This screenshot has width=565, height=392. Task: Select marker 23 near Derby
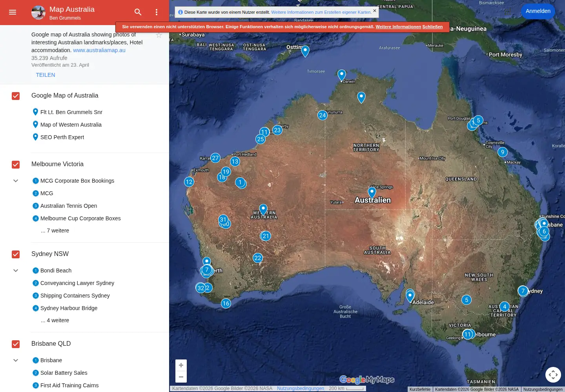pyautogui.click(x=277, y=130)
